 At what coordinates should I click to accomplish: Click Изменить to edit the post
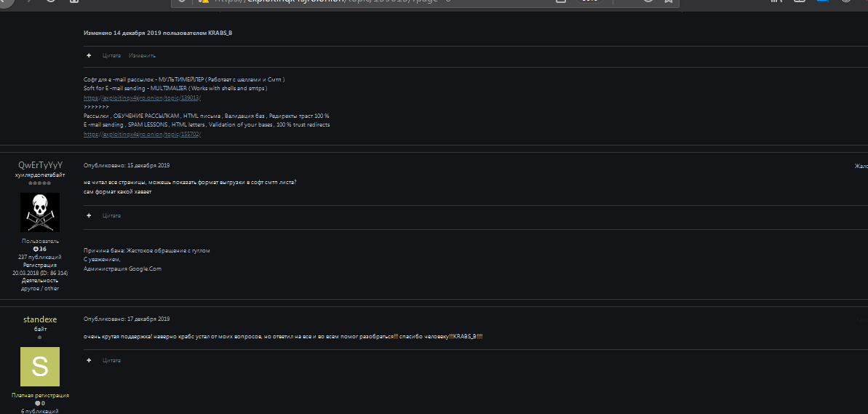pos(142,55)
